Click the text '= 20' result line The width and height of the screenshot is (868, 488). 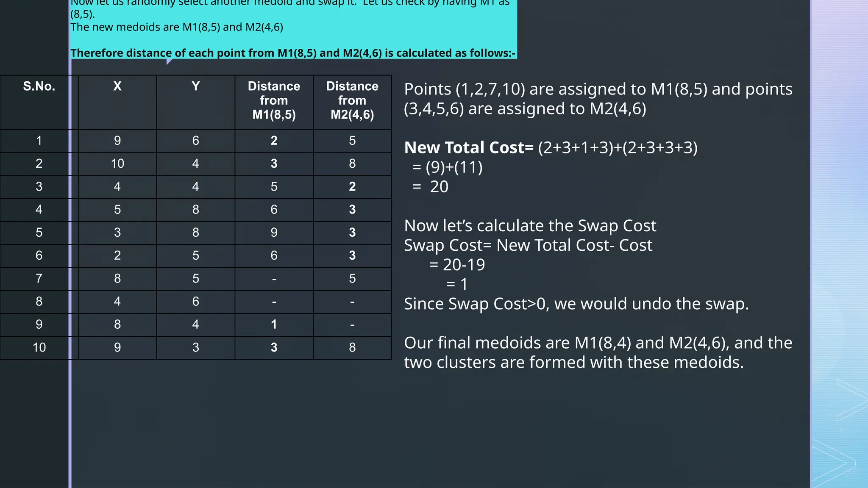click(x=430, y=187)
